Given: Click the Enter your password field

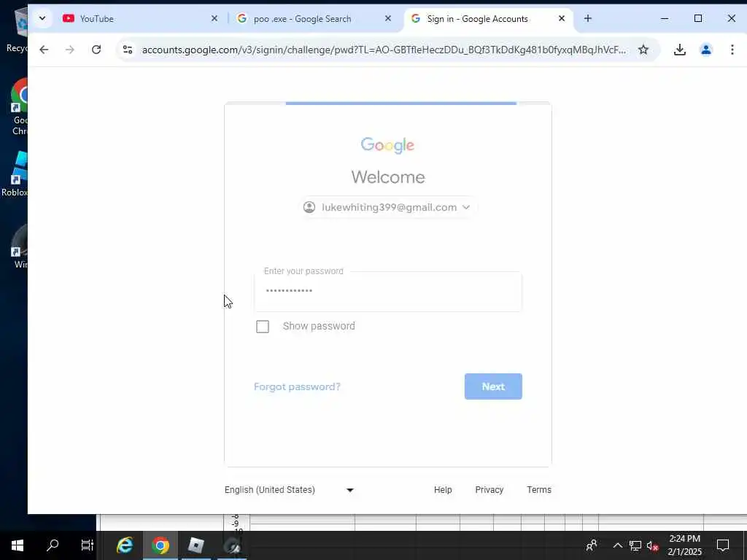Looking at the screenshot, I should 388,292.
